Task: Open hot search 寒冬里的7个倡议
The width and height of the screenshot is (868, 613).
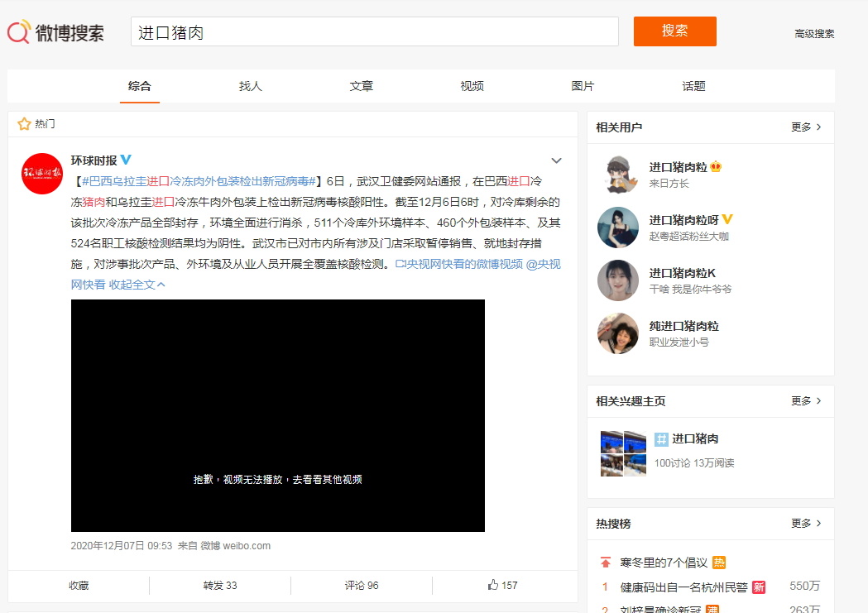Action: pos(664,563)
